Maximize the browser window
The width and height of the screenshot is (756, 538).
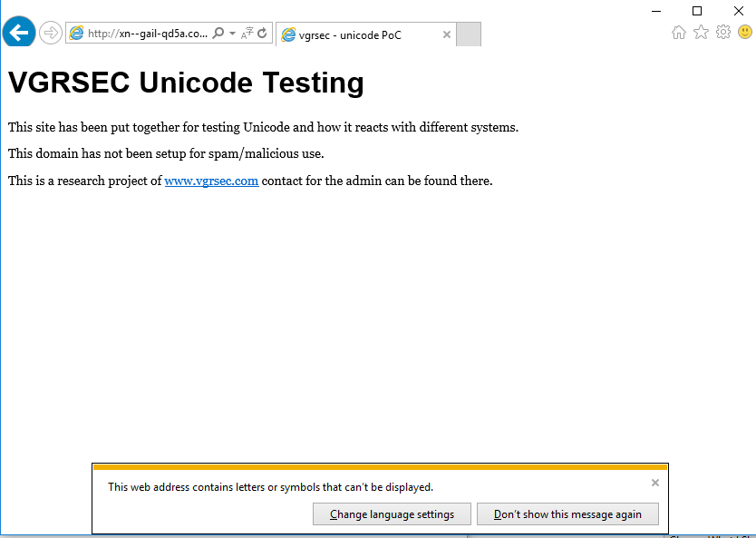pos(697,11)
